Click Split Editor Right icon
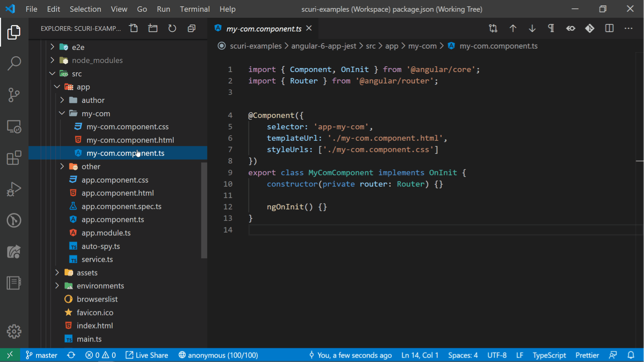Screen dimensions: 644x362 pyautogui.click(x=609, y=28)
